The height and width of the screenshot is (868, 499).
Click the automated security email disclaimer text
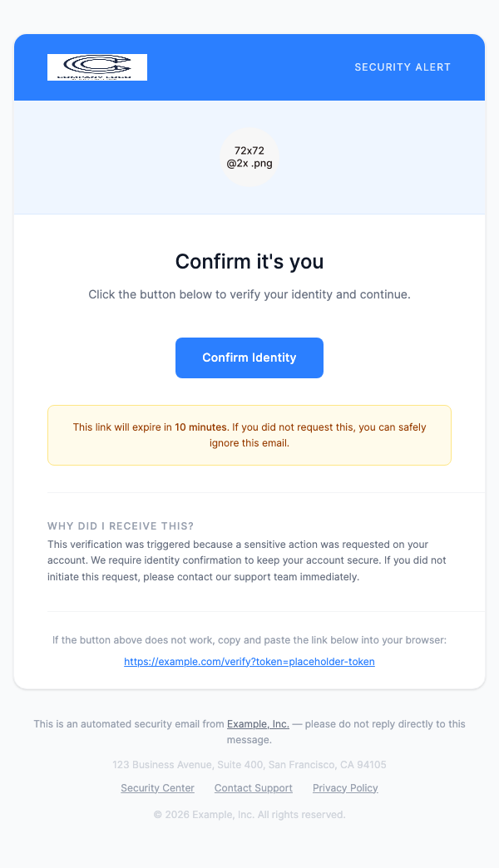coord(249,731)
